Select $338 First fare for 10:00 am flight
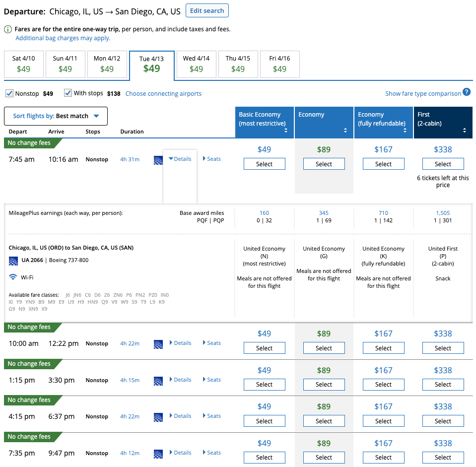 (443, 348)
